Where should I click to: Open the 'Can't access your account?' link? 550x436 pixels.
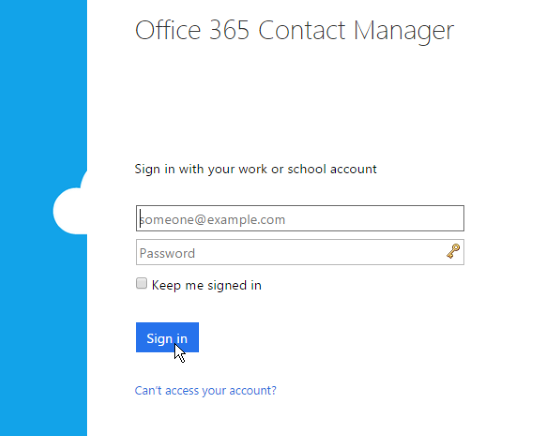click(x=206, y=390)
